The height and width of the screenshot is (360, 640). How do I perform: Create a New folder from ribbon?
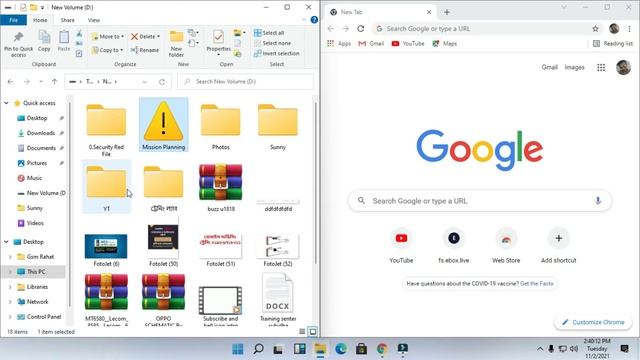176,44
